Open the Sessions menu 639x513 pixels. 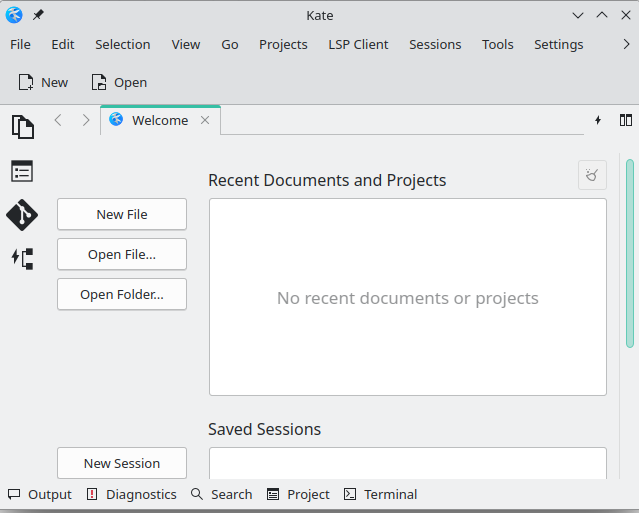click(435, 44)
